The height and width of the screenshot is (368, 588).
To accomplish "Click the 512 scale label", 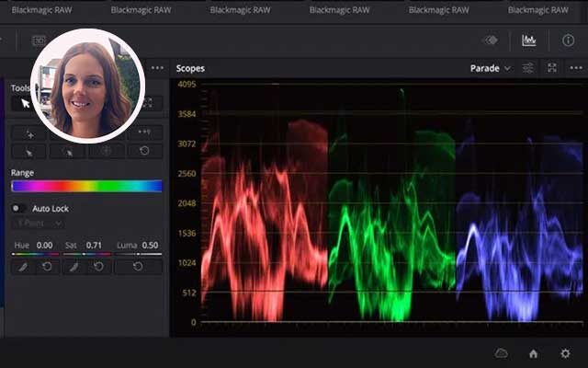I will [189, 293].
